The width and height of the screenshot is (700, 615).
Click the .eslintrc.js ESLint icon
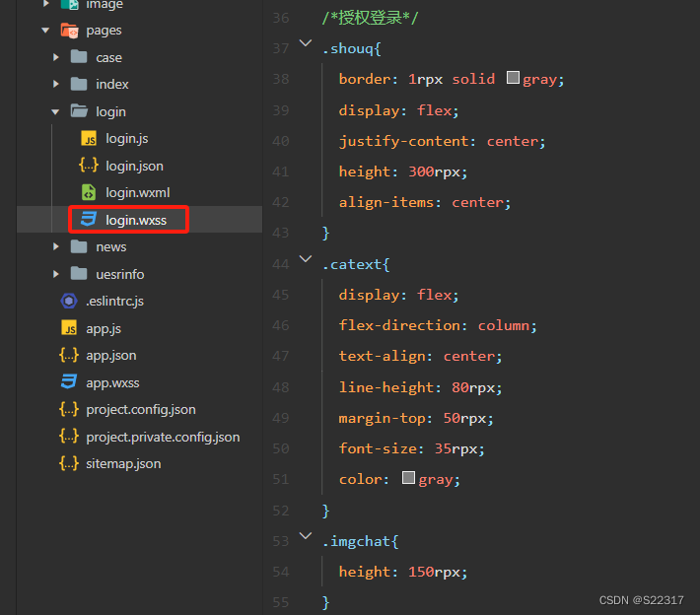coord(69,301)
